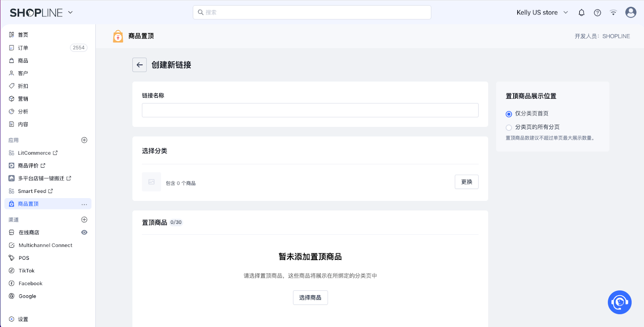The image size is (644, 327).
Task: Click the POS tag icon
Action: pyautogui.click(x=12, y=258)
